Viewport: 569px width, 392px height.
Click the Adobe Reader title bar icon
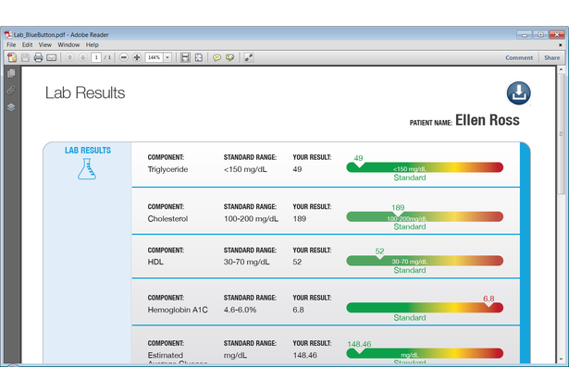pyautogui.click(x=8, y=34)
